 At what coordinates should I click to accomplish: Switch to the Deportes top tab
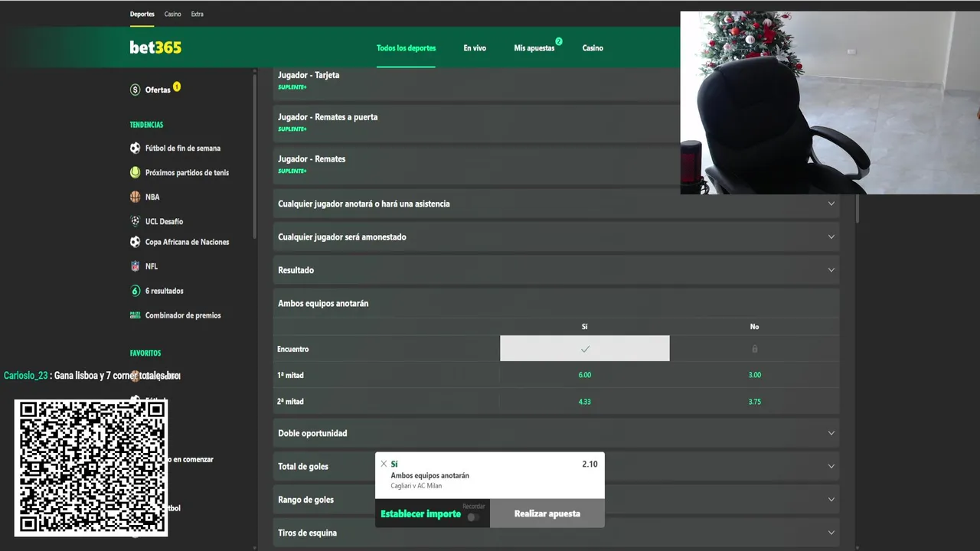coord(142,14)
